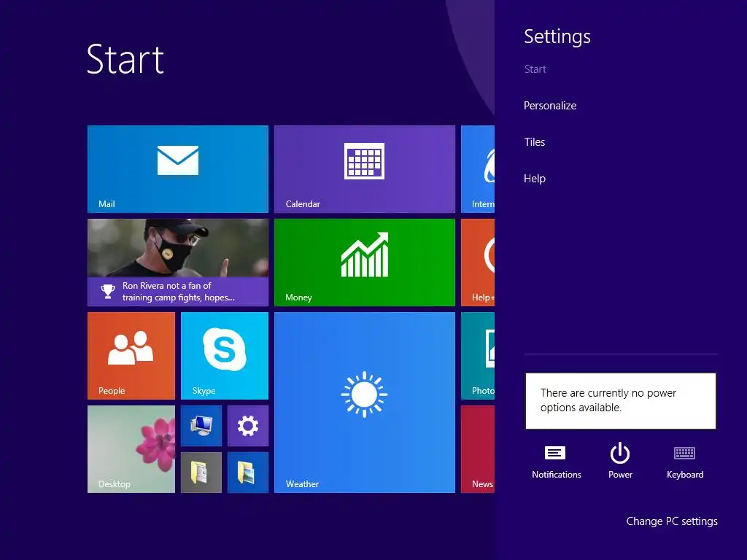Open the Ron Rivera sports news tile
Image resolution: width=747 pixels, height=560 pixels.
[178, 262]
